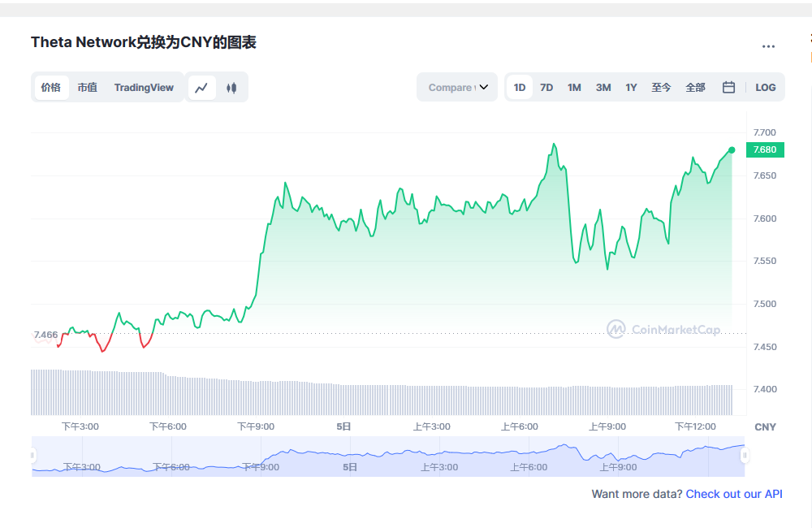Click the green 7.680 current price label
The height and width of the screenshot is (528, 812).
click(x=765, y=149)
